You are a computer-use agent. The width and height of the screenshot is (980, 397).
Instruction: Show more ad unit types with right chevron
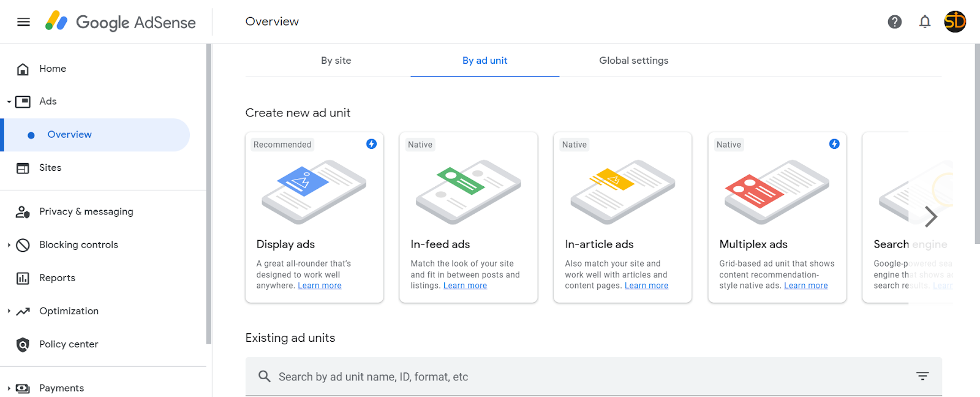click(930, 216)
